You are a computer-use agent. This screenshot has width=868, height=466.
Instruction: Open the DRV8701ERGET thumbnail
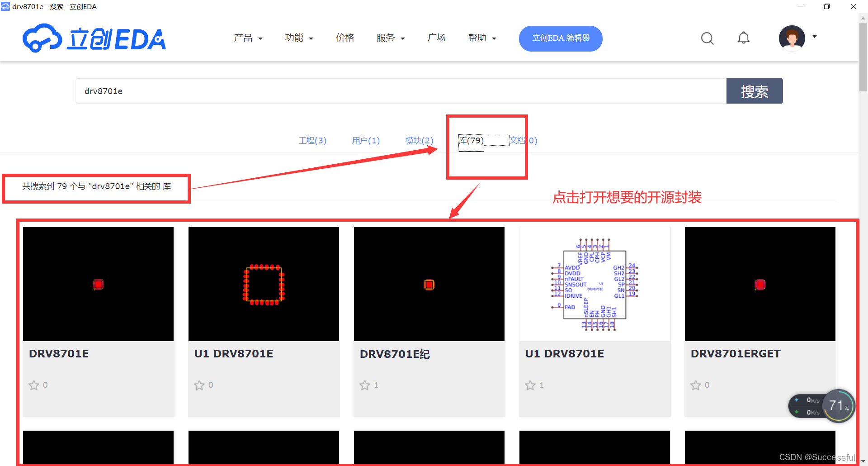pos(760,284)
